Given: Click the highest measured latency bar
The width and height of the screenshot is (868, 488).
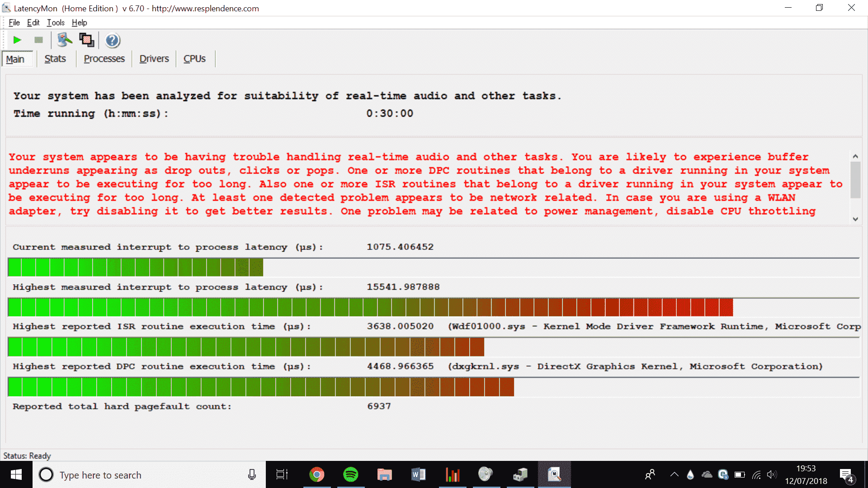Looking at the screenshot, I should [434, 307].
